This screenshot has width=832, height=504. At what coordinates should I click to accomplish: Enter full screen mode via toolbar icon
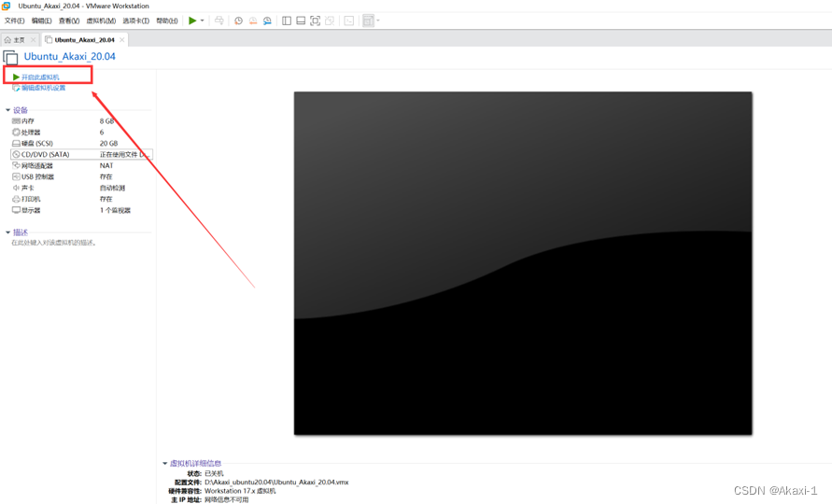pyautogui.click(x=316, y=21)
